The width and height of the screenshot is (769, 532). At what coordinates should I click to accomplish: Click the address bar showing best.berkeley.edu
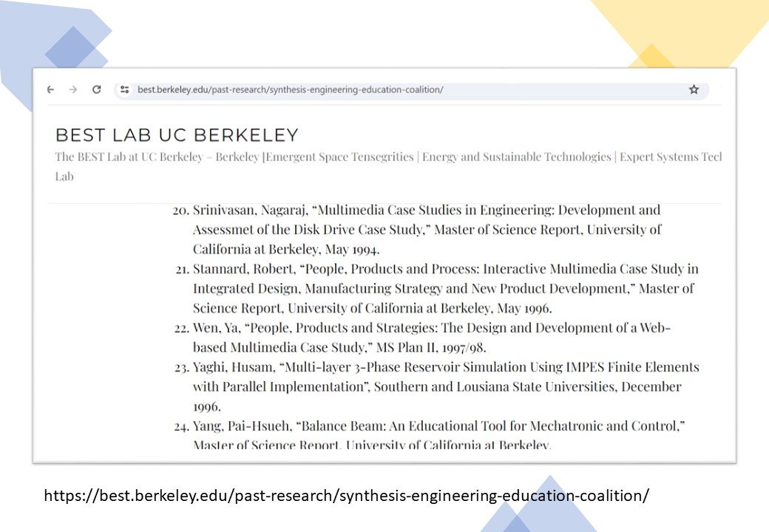(x=290, y=90)
